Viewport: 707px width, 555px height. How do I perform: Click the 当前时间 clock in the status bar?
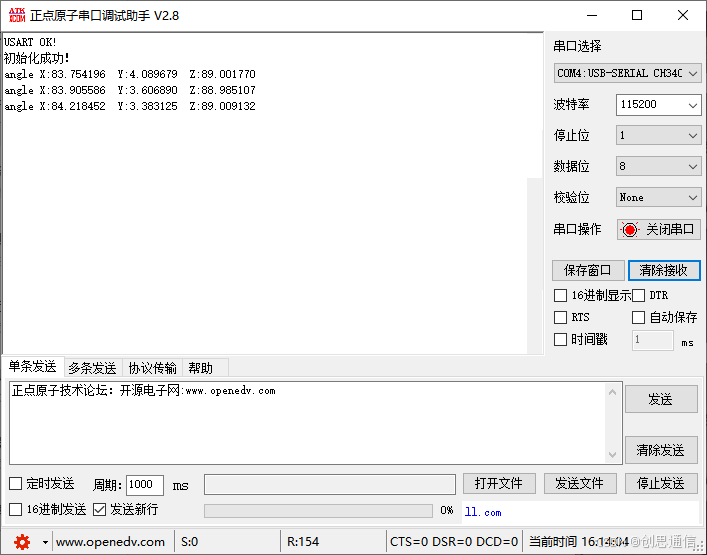[x=579, y=541]
